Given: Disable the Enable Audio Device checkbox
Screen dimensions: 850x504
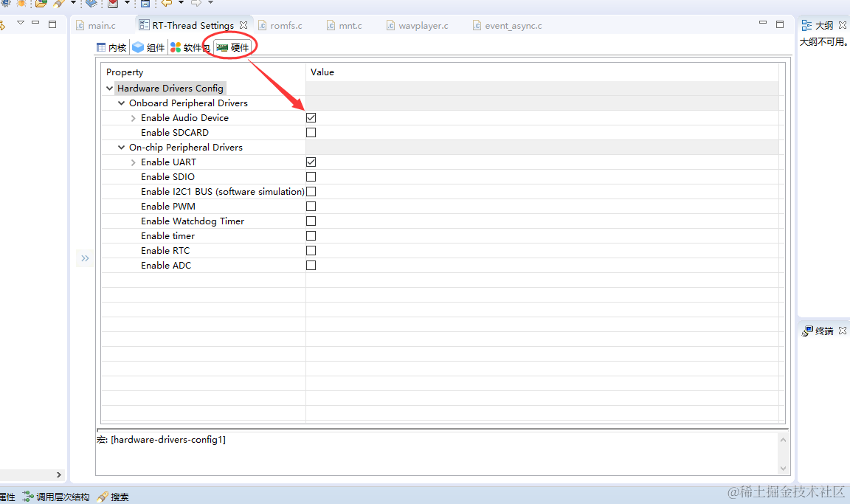Looking at the screenshot, I should point(311,117).
